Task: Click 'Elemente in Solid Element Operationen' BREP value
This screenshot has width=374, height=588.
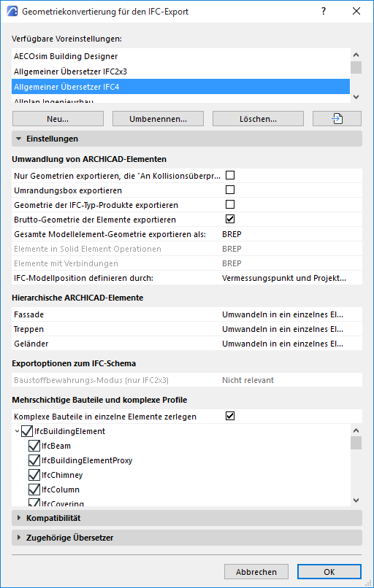Action: point(232,249)
